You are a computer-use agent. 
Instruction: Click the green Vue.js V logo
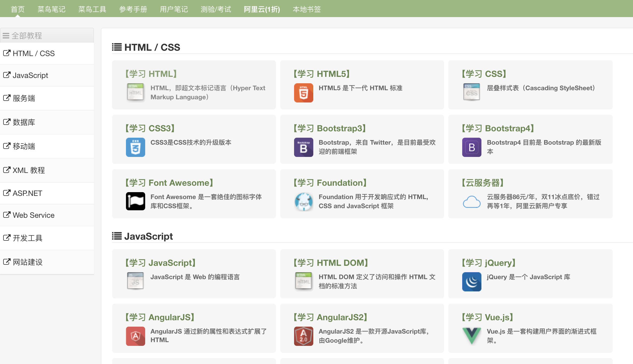pos(472,336)
